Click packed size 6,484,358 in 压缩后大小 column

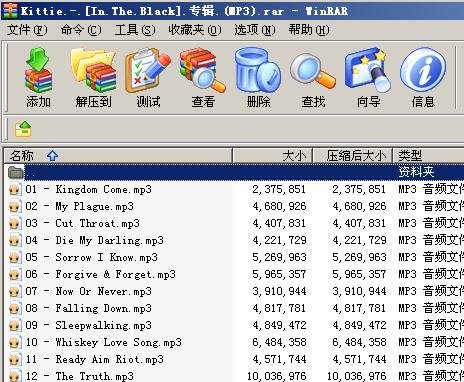tap(359, 342)
